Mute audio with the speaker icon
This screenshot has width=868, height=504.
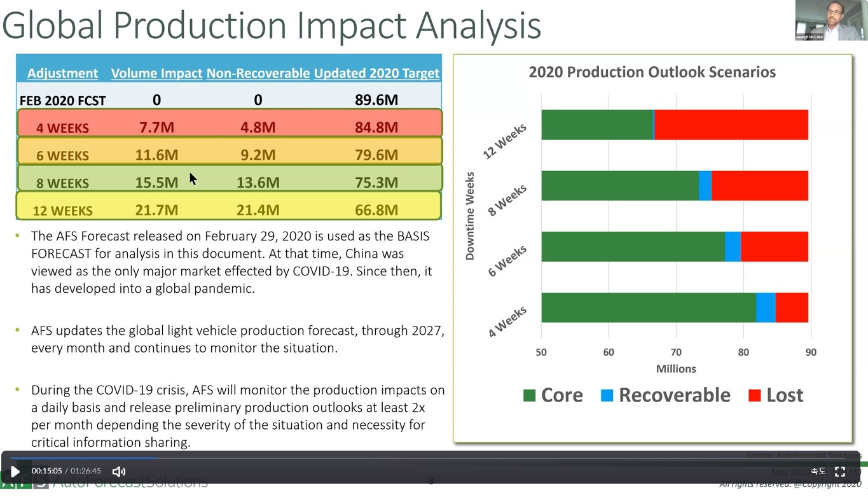click(x=119, y=472)
